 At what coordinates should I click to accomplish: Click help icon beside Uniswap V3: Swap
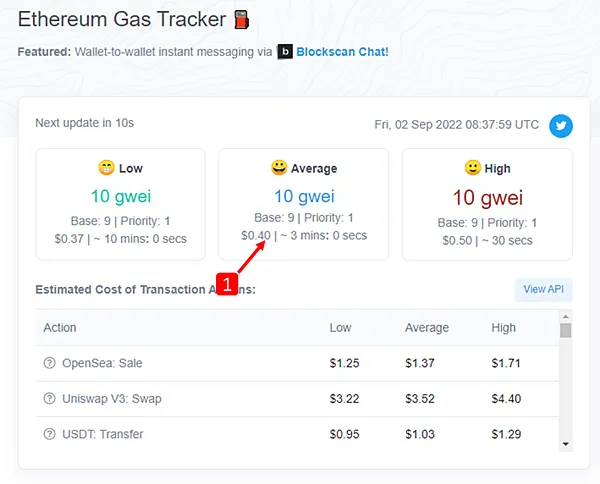coord(49,399)
